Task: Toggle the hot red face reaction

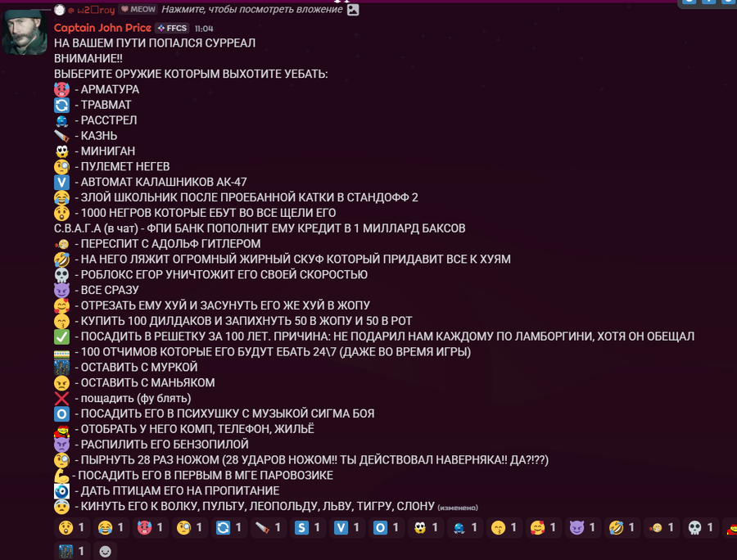Action: tap(151, 527)
